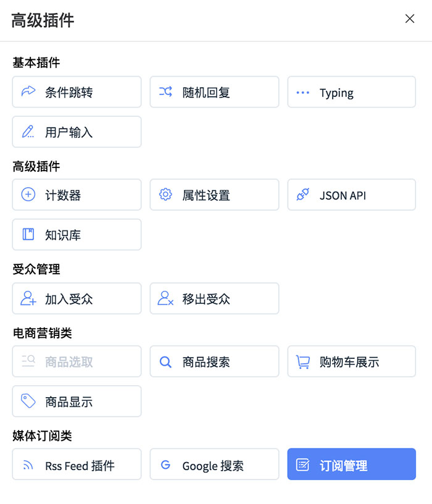Select the 属性设置 gear icon
432x504 pixels.
pyautogui.click(x=166, y=195)
